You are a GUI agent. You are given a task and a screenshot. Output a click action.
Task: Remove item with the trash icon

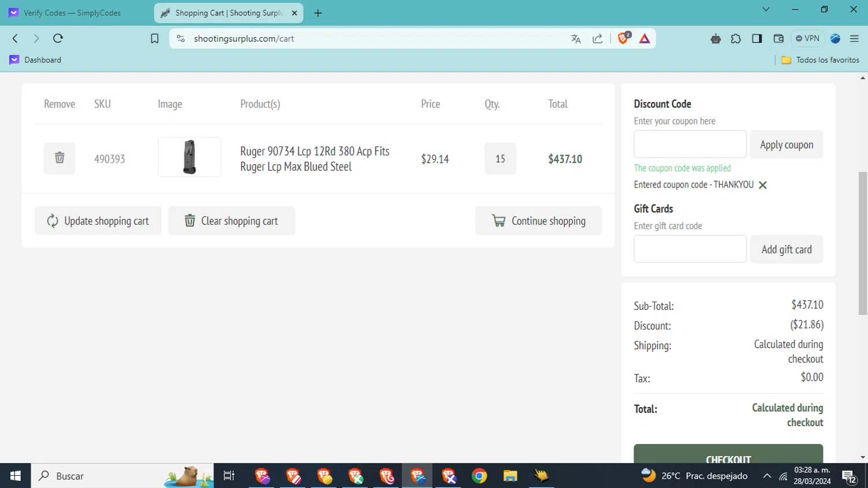pos(59,158)
